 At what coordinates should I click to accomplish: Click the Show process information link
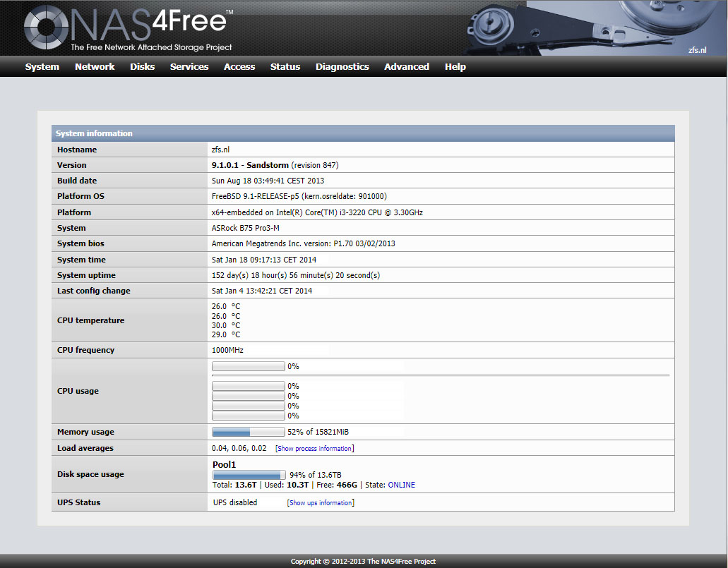tap(314, 449)
